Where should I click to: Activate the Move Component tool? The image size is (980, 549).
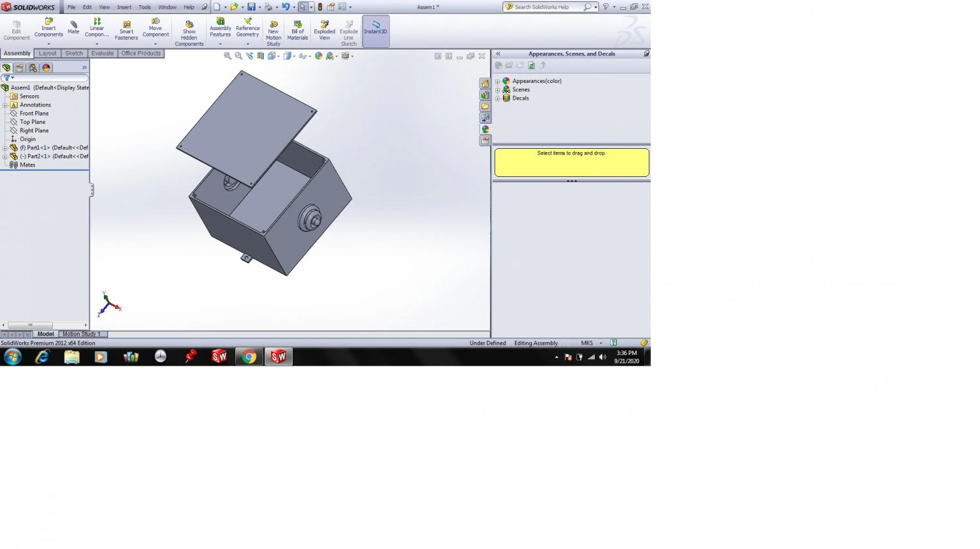[155, 28]
